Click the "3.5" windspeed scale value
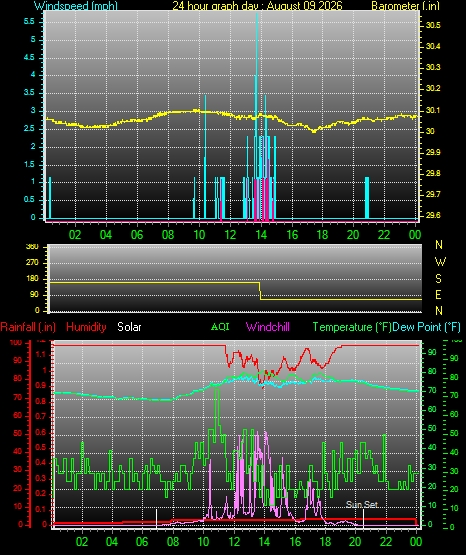The height and width of the screenshot is (555, 466). [x=29, y=93]
